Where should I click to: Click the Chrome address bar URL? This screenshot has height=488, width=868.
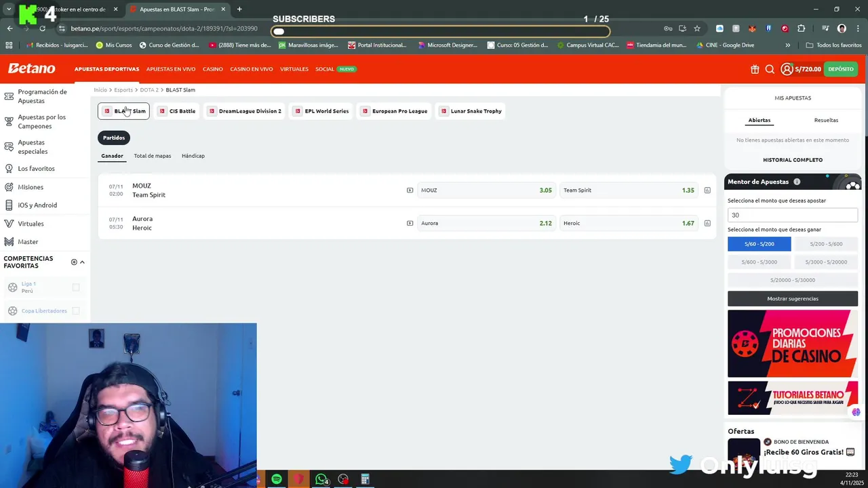point(164,28)
